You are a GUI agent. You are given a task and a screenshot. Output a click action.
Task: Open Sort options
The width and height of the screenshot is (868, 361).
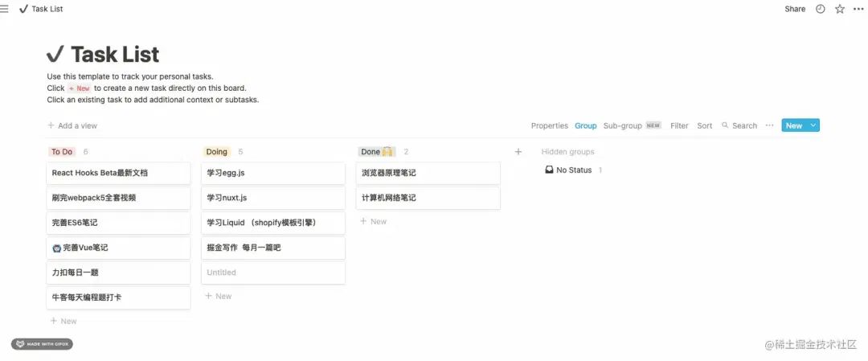(705, 125)
